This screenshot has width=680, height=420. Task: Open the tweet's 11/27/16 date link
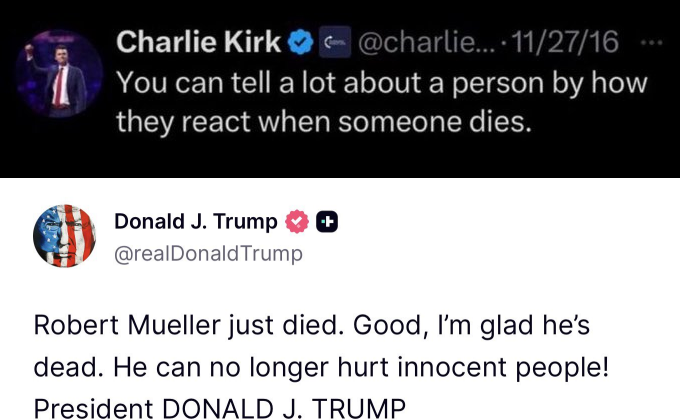[565, 42]
